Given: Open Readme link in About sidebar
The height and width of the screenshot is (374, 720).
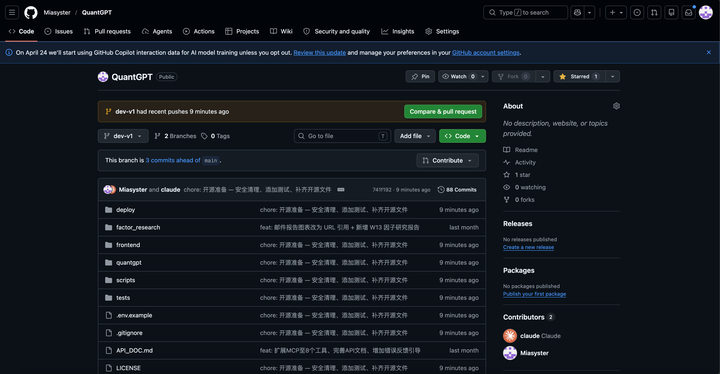Looking at the screenshot, I should pyautogui.click(x=520, y=150).
